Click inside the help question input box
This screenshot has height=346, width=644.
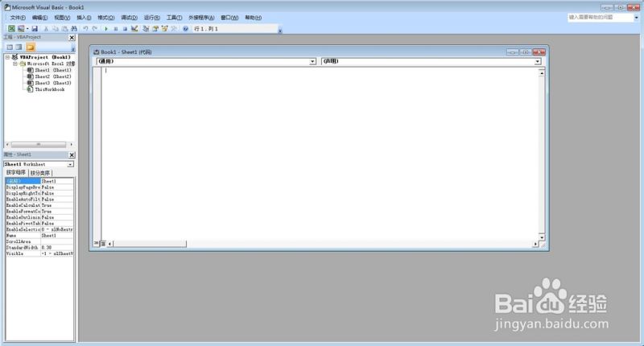(601, 17)
